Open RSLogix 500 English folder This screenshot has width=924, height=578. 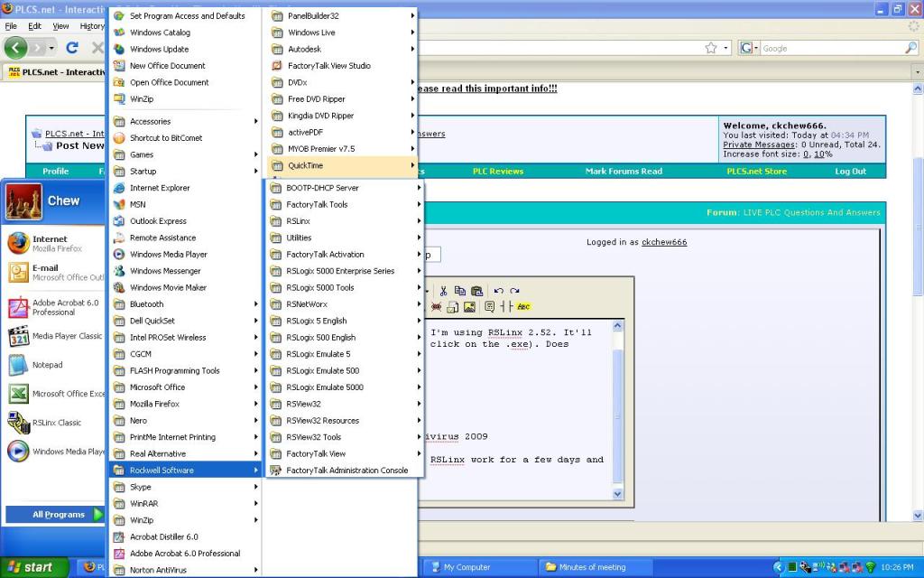(344, 338)
